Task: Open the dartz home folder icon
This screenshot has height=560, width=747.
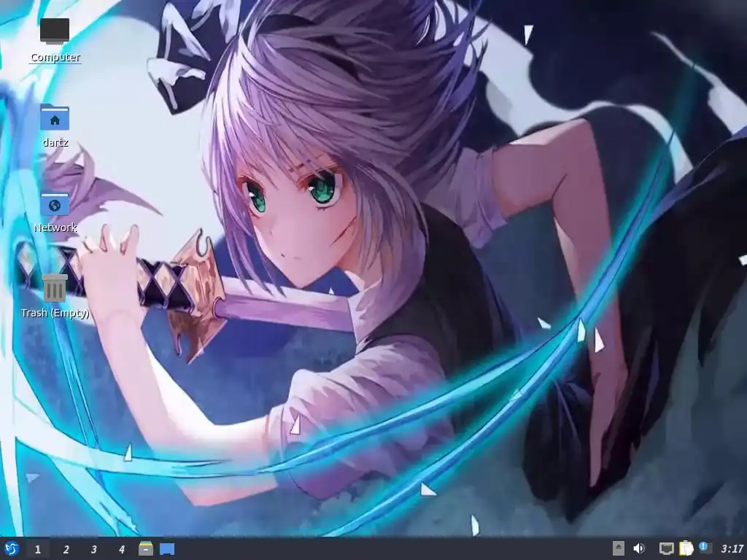Action: pyautogui.click(x=55, y=117)
